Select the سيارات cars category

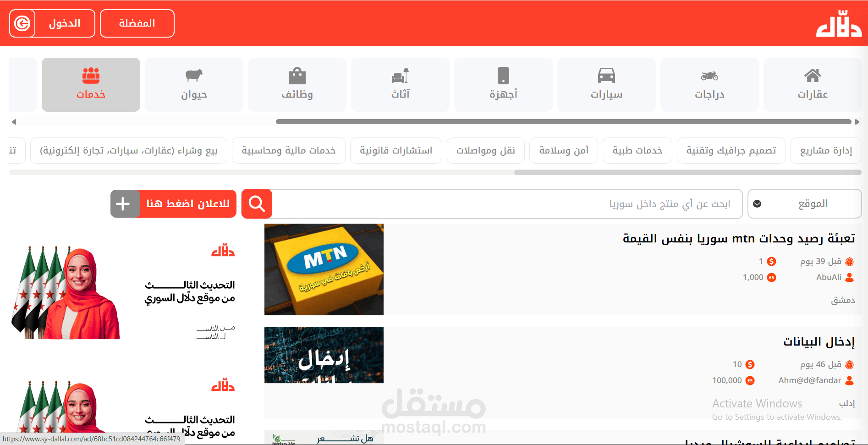pos(606,85)
